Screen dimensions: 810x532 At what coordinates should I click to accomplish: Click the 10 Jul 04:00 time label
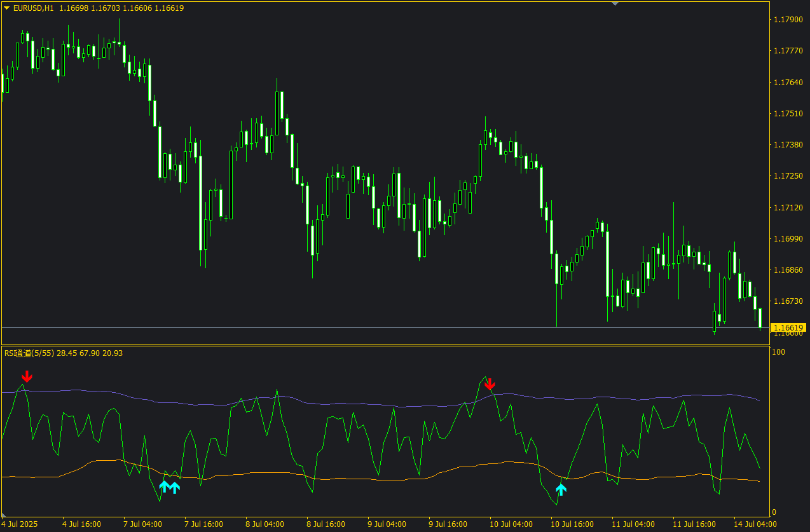pyautogui.click(x=511, y=524)
